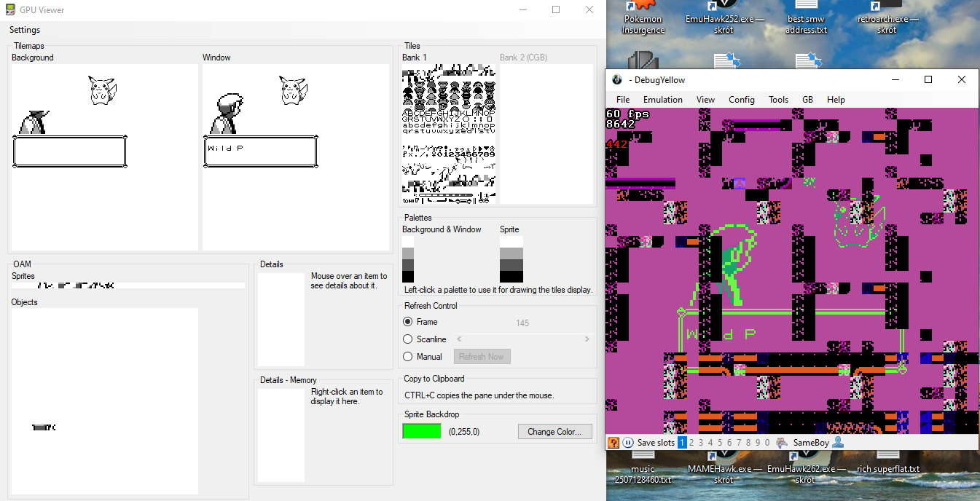This screenshot has width=980, height=501.
Task: Click the OAM Objects display pane
Action: click(x=105, y=401)
